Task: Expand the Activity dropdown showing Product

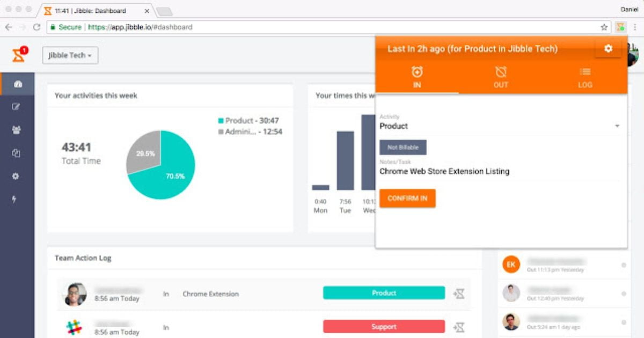Action: (x=500, y=126)
